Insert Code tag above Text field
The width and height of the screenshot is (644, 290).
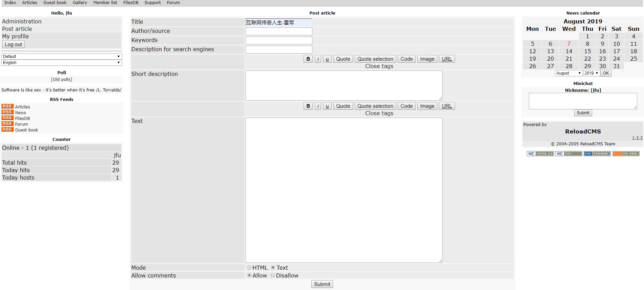click(x=407, y=106)
